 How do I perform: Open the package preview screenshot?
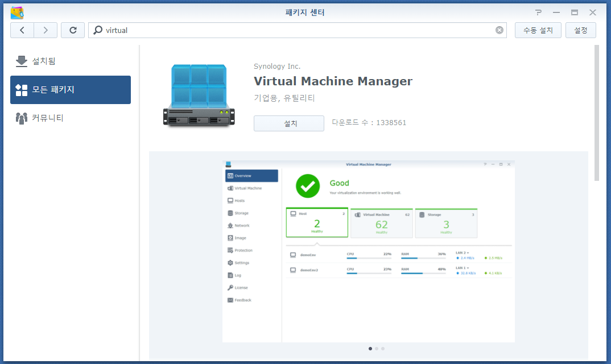(368, 251)
